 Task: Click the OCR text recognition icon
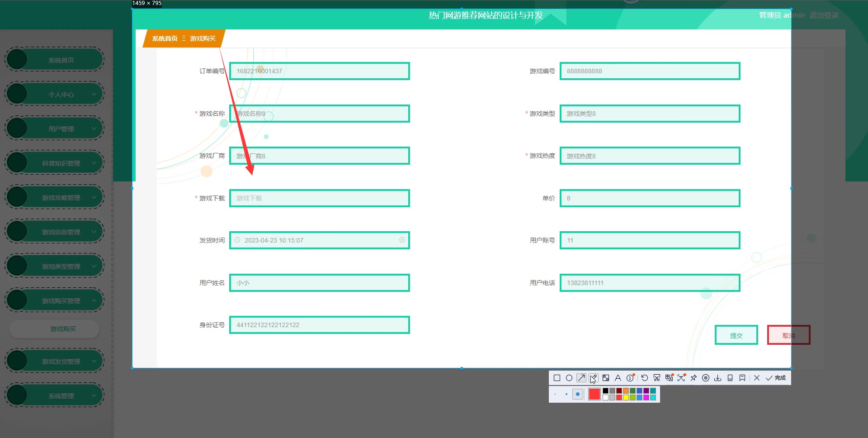[681, 378]
